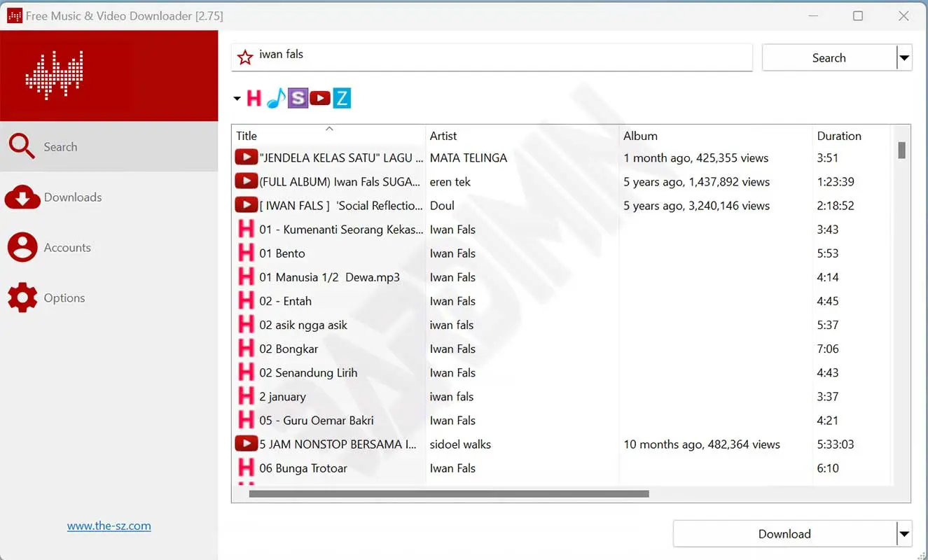
Task: Click the red star favorite icon
Action: pos(245,57)
